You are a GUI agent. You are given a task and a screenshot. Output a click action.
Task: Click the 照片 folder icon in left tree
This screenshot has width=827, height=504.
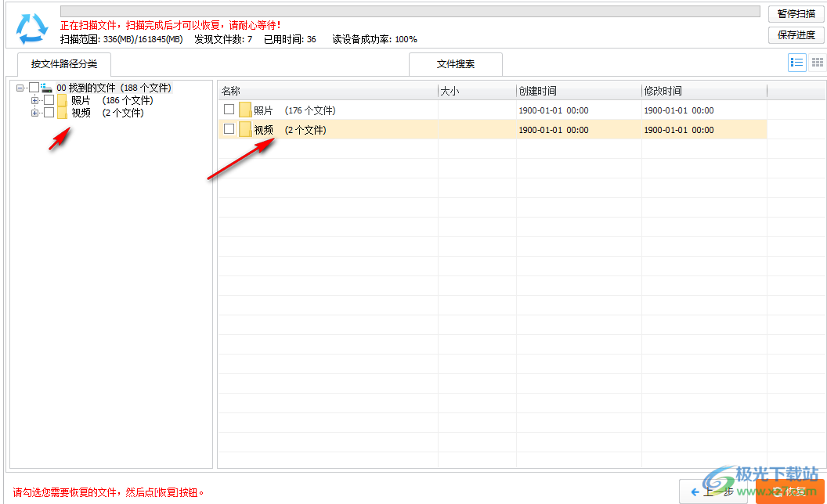click(x=60, y=100)
